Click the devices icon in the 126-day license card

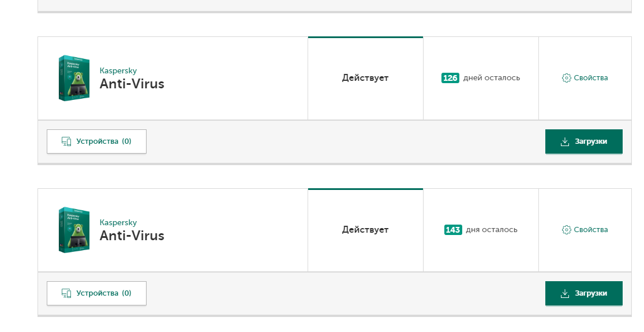[x=66, y=141]
